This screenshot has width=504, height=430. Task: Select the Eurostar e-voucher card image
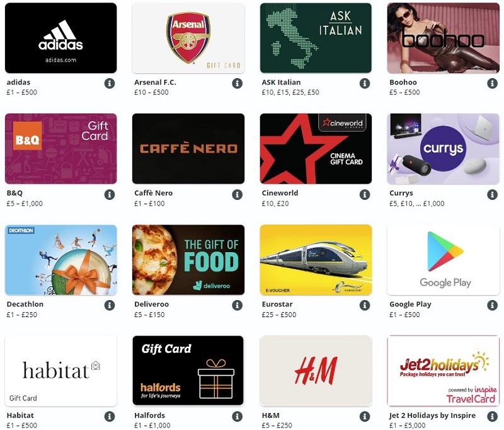pos(316,260)
